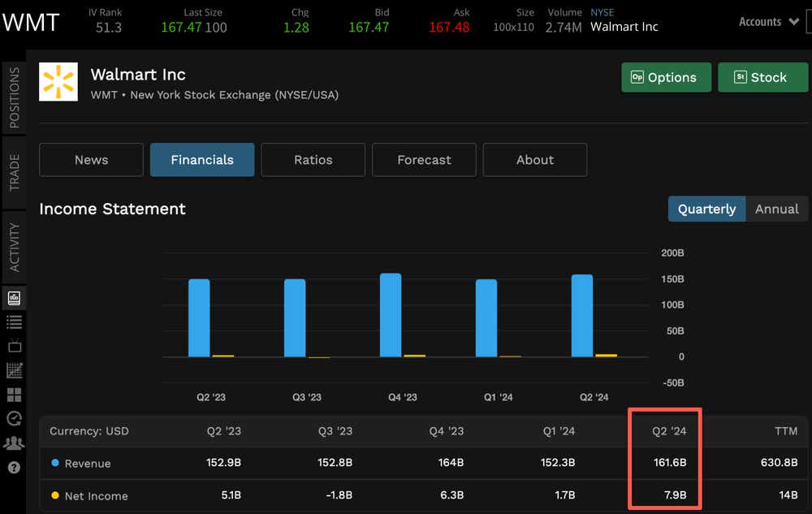Click the Q3 '23 revenue bar
Viewport: 812px width, 514px height.
point(295,317)
